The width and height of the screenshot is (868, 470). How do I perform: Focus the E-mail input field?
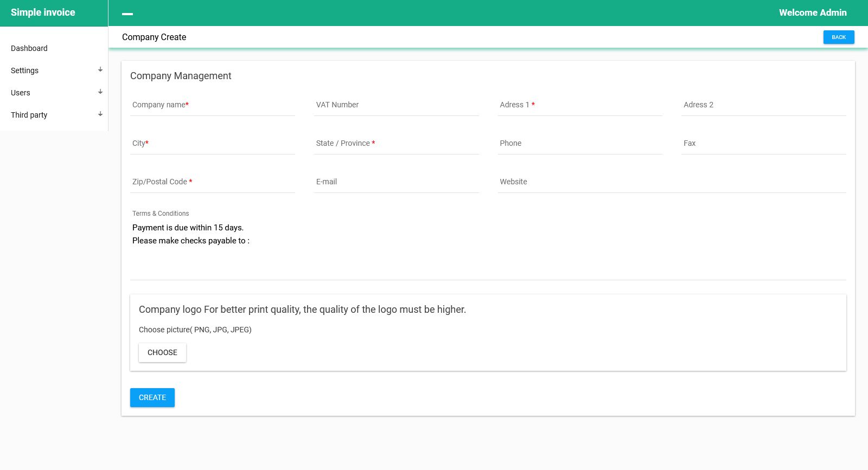click(x=397, y=182)
